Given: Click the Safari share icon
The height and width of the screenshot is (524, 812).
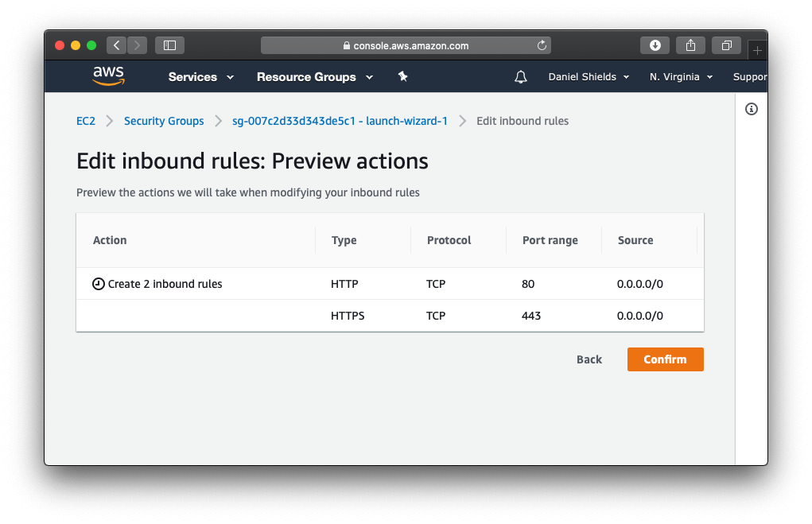Looking at the screenshot, I should 690,45.
